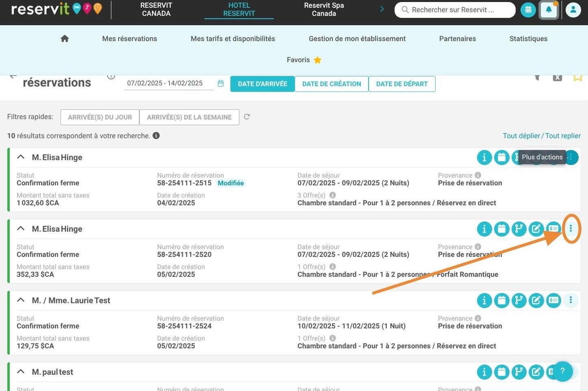This screenshot has height=391, width=588.
Task: Click amount 1 032,60 $CA
Action: [38, 203]
